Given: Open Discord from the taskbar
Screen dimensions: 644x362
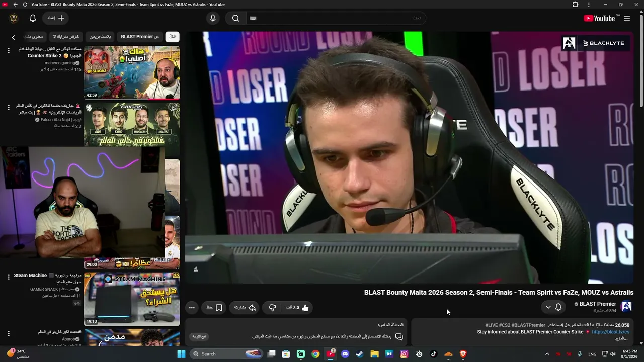Looking at the screenshot, I should click(345, 354).
